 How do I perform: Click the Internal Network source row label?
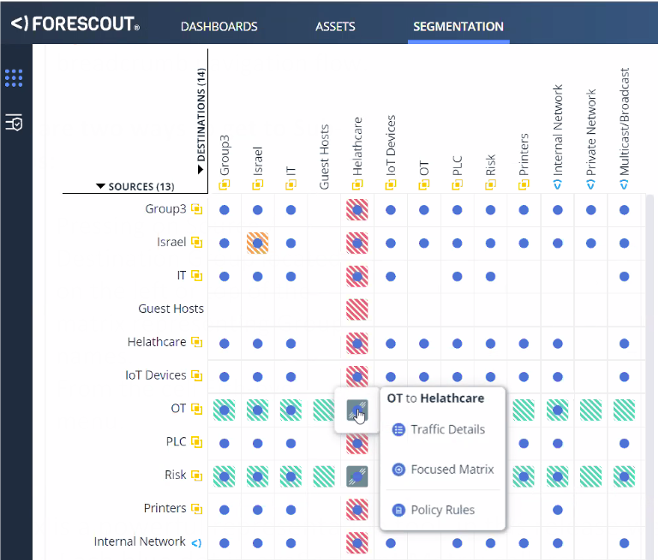pos(139,542)
